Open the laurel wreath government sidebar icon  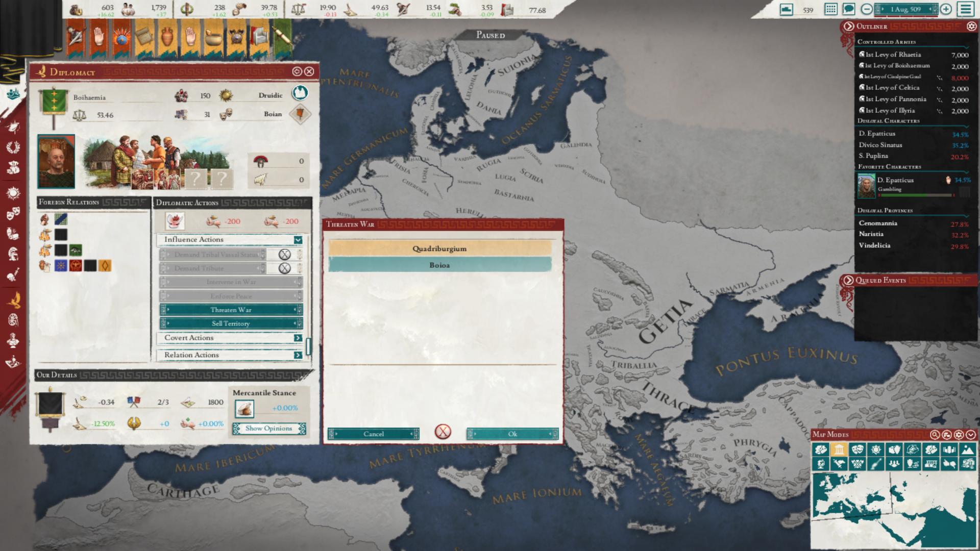[13, 147]
